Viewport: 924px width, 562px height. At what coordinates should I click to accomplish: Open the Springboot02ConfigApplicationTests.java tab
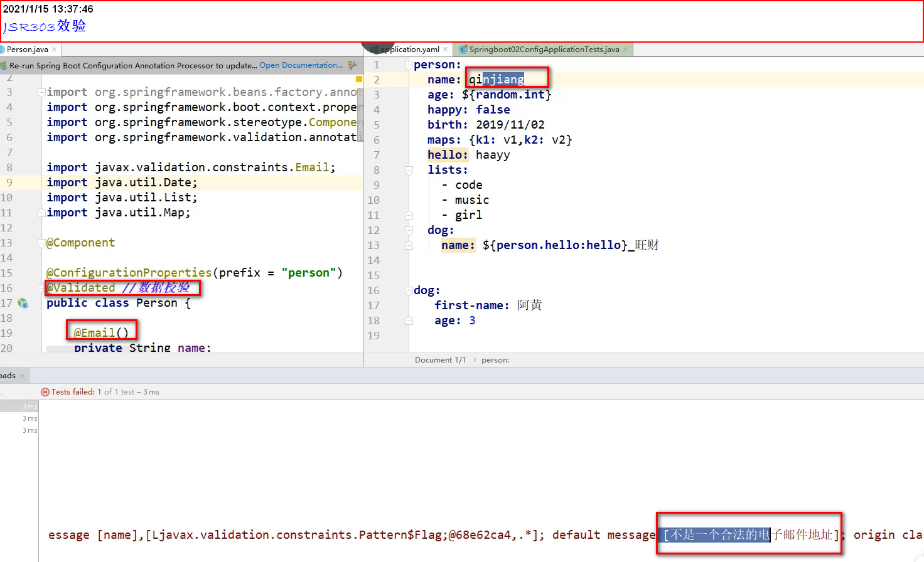[544, 50]
